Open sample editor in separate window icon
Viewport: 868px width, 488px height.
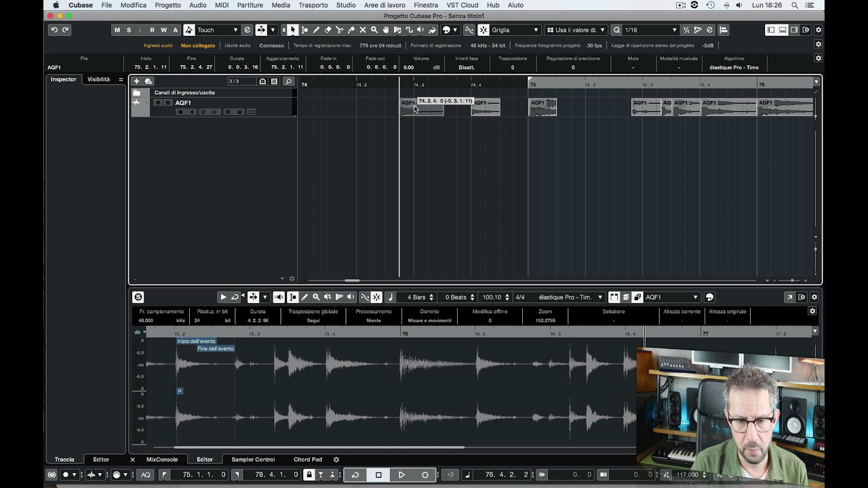click(x=789, y=297)
